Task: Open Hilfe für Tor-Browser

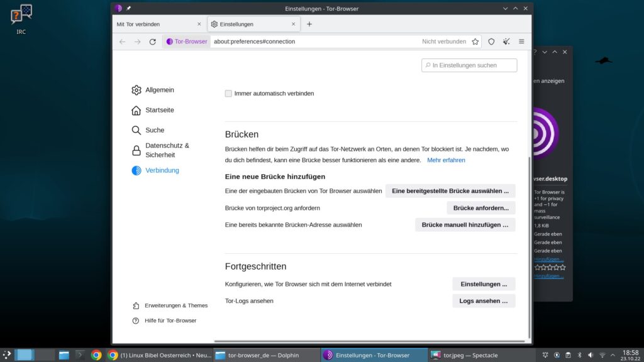Action: point(165,321)
